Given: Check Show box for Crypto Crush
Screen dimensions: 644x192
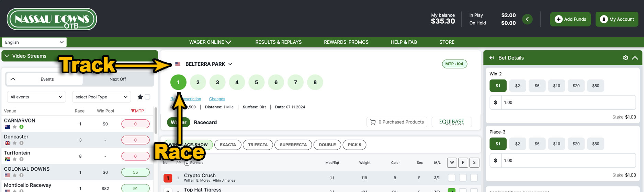Looking at the screenshot, I should point(474,178).
